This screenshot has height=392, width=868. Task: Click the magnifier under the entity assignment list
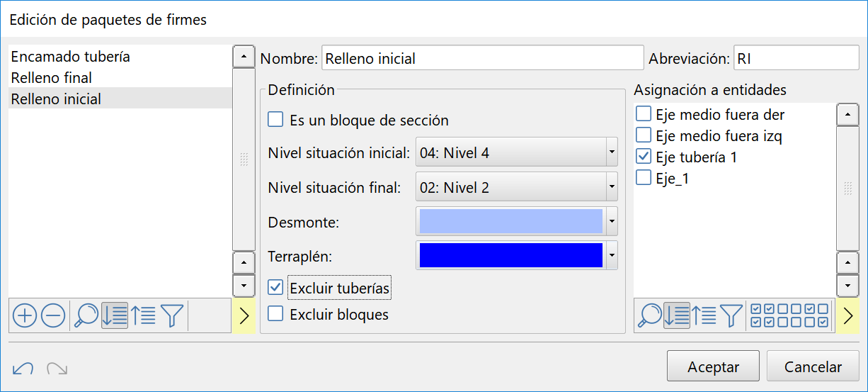tap(649, 315)
